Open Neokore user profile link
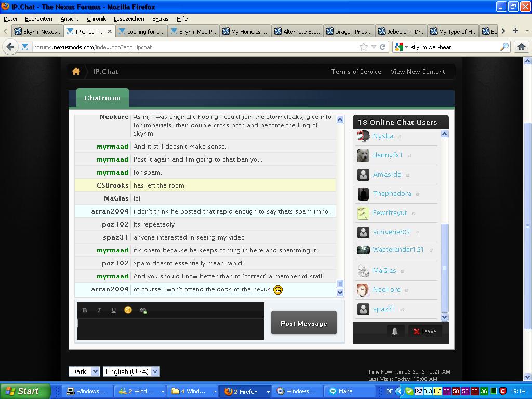 387,290
